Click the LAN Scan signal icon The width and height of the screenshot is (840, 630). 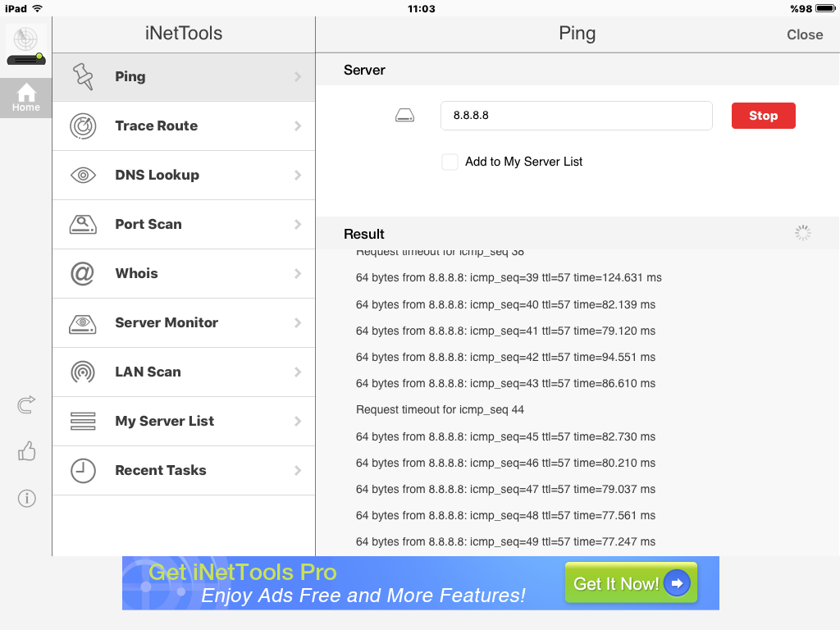83,372
